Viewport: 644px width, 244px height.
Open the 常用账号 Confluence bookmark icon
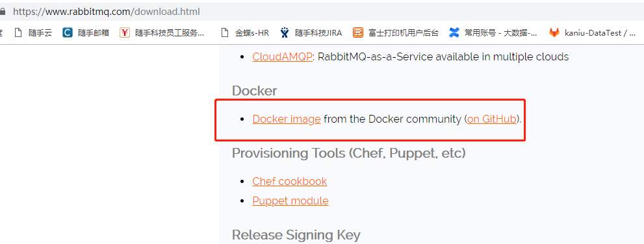[454, 33]
